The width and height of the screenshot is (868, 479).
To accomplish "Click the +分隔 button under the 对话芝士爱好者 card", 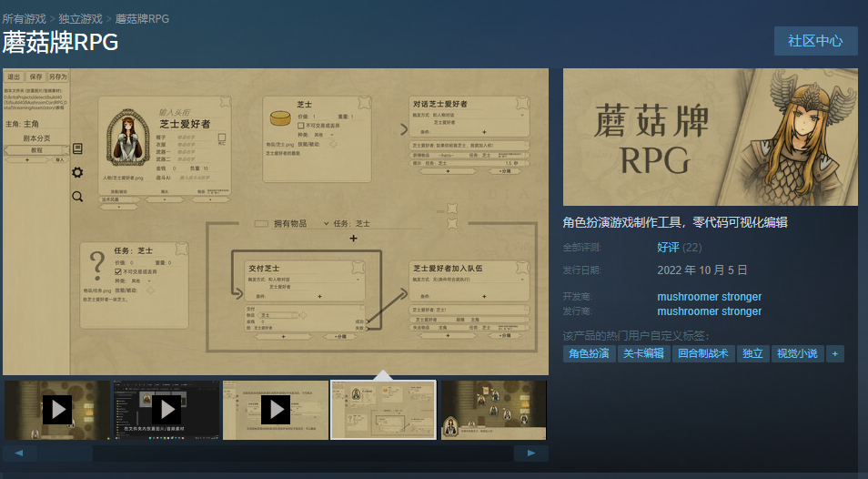I will (x=505, y=171).
